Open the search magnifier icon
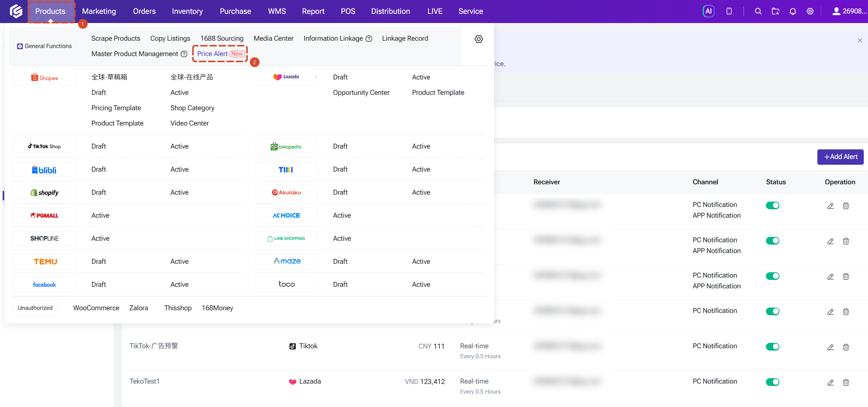This screenshot has height=407, width=868. coord(758,11)
